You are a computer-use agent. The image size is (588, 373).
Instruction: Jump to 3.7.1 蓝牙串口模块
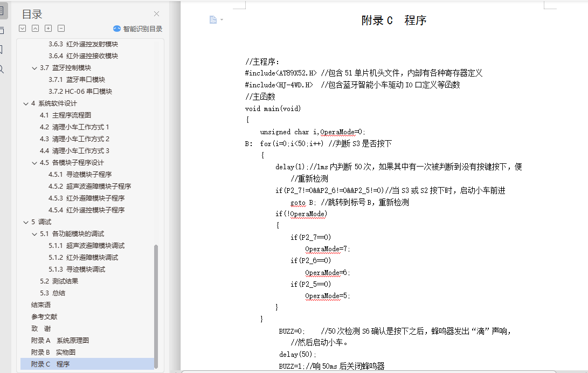point(77,79)
